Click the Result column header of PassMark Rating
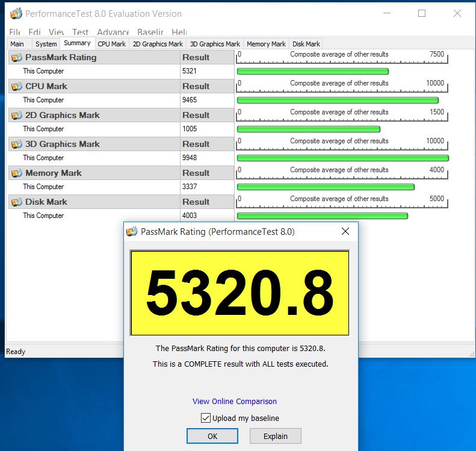476x451 pixels. point(196,57)
